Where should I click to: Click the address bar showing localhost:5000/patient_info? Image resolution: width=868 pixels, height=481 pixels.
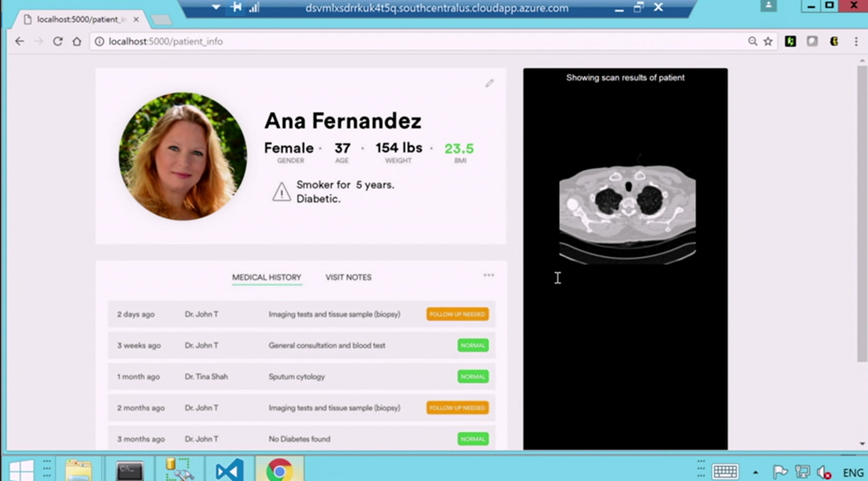[x=415, y=41]
